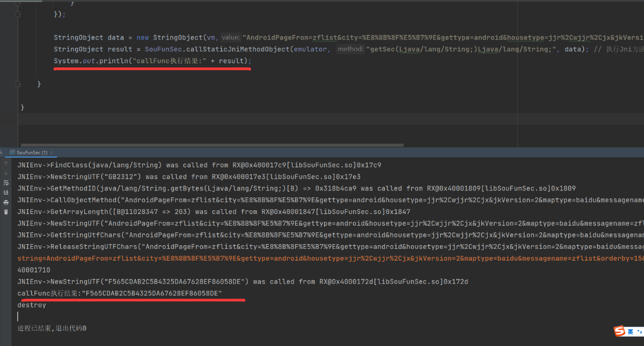Click the punctuation mode icon in the IME bar
Screen dimensions: 644x346
639,332
